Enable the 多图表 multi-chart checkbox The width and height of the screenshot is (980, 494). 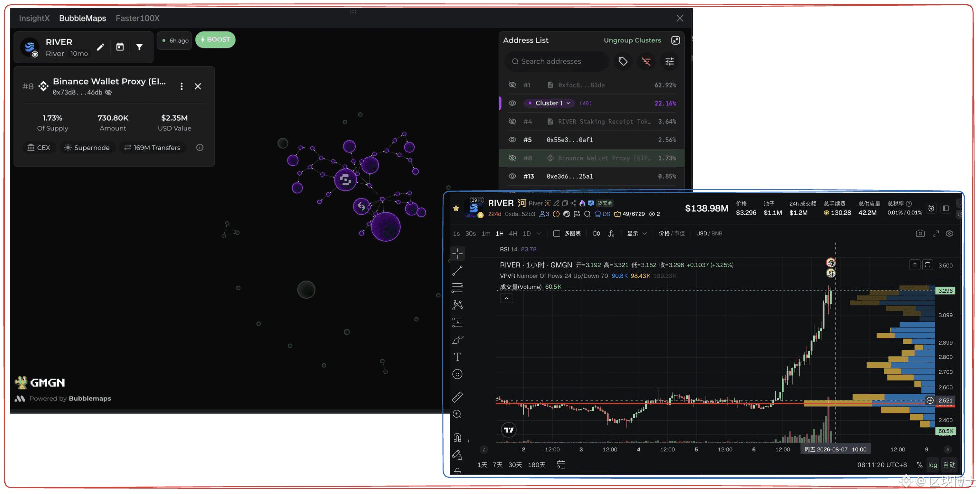coord(556,234)
